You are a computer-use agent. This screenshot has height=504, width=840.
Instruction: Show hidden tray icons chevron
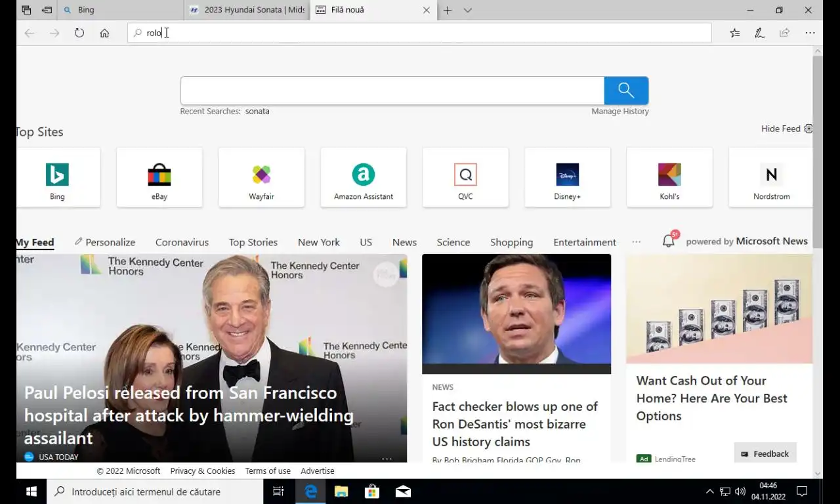pyautogui.click(x=709, y=492)
